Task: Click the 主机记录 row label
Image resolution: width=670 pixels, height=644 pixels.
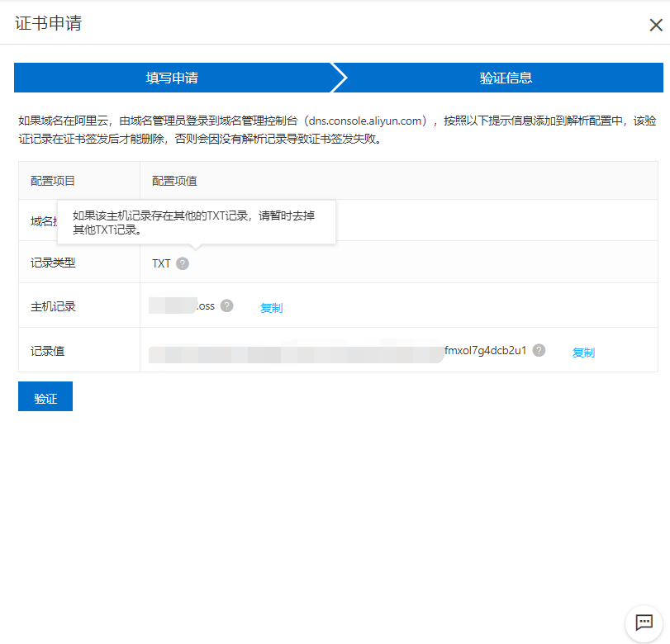Action: tap(53, 306)
